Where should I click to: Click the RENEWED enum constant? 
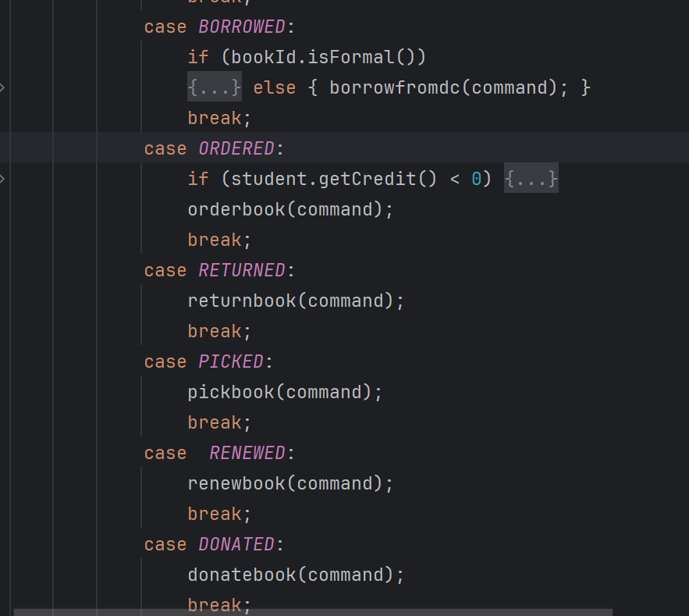tap(247, 453)
